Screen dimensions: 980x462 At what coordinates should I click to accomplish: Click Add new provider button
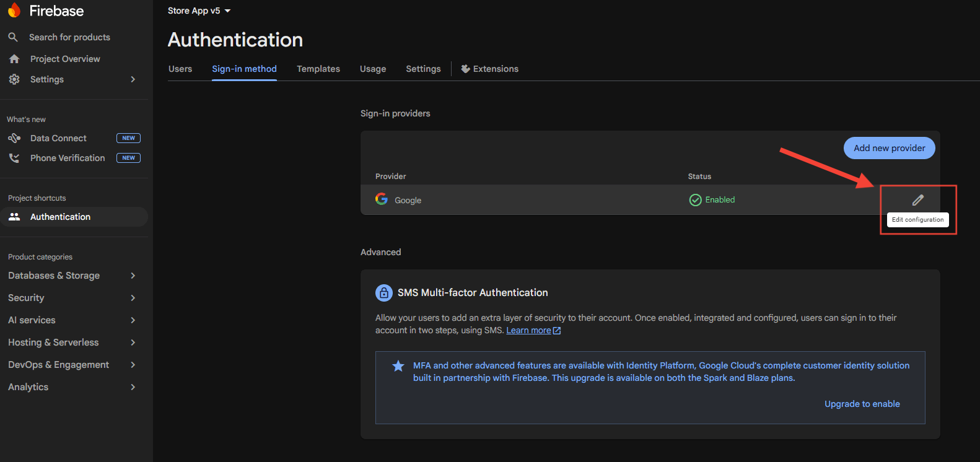(x=890, y=148)
